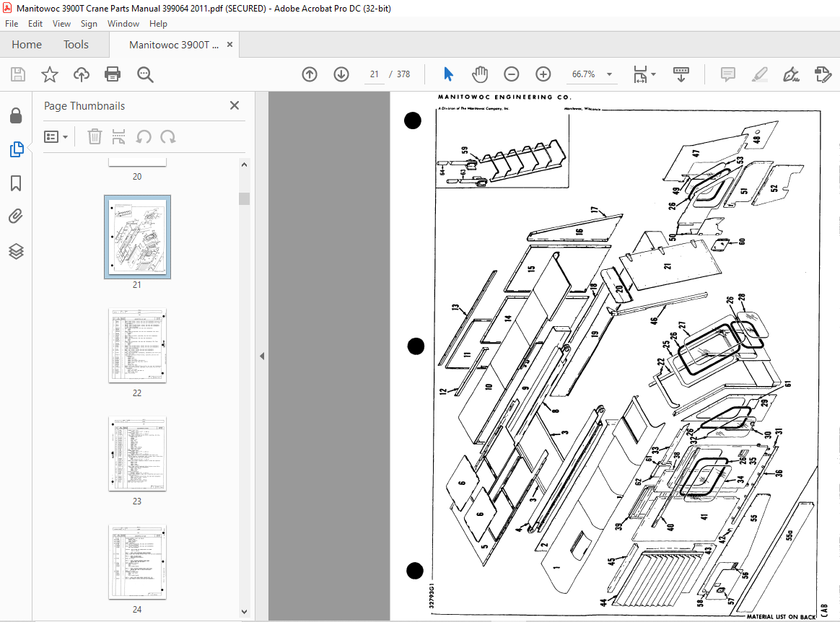Open Bookmarks panel in sidebar

click(x=16, y=183)
